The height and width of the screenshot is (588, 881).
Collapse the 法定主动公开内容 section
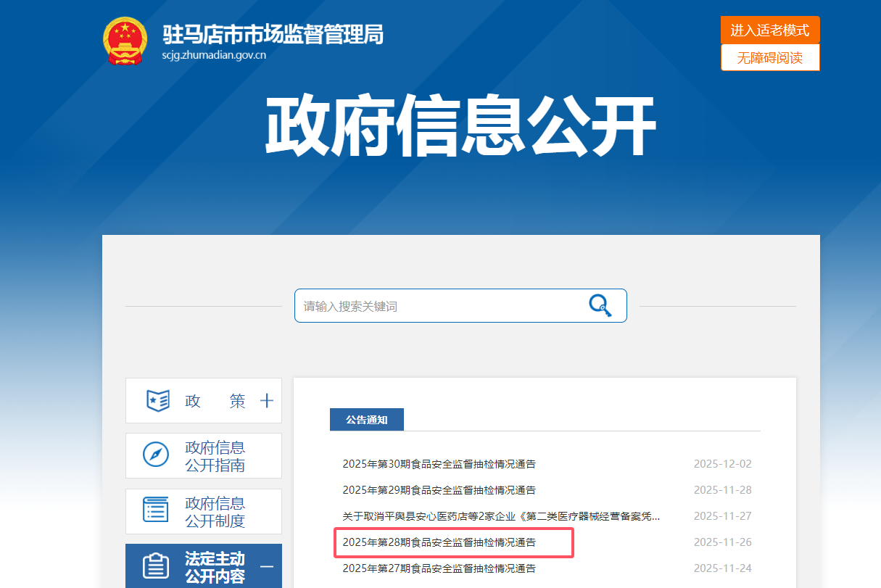click(x=266, y=566)
